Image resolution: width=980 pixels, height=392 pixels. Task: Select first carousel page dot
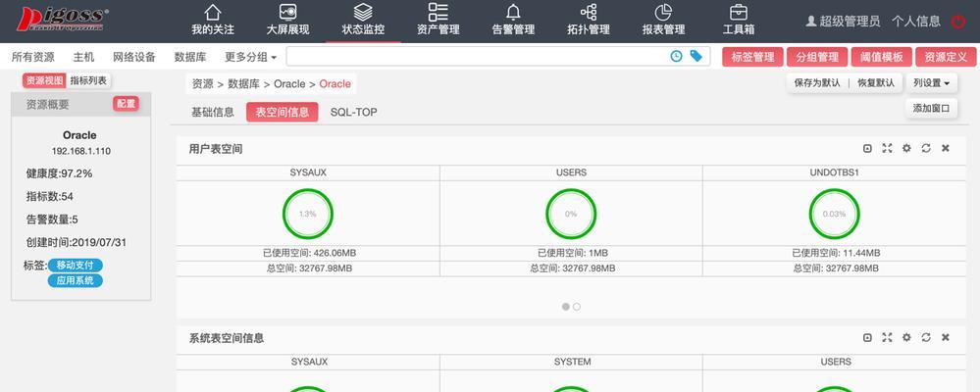[x=566, y=307]
